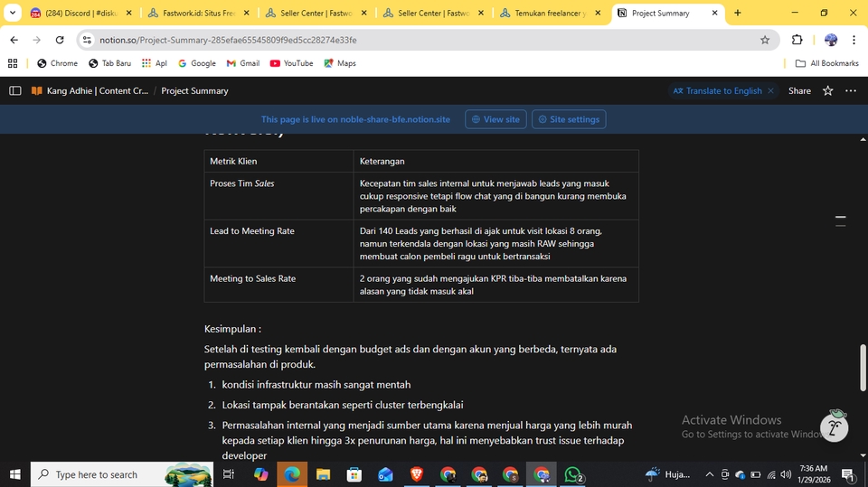Open the YouTube bookmark

point(292,63)
